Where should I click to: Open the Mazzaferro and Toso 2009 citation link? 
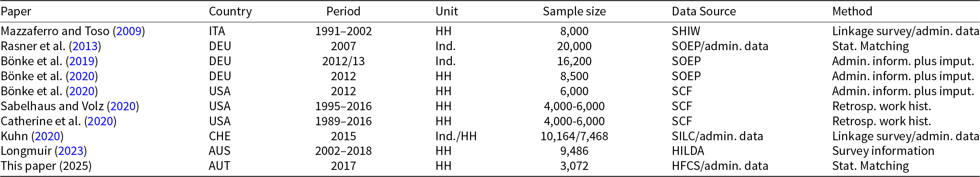(x=129, y=31)
